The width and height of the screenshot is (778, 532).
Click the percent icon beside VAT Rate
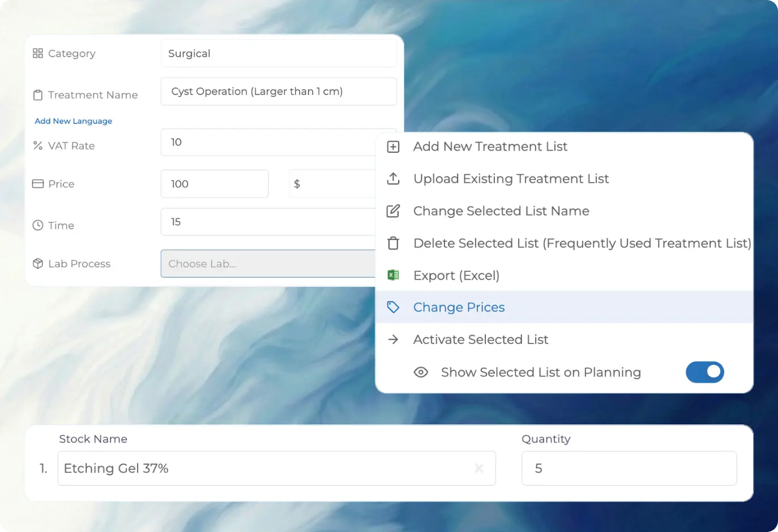pyautogui.click(x=38, y=145)
